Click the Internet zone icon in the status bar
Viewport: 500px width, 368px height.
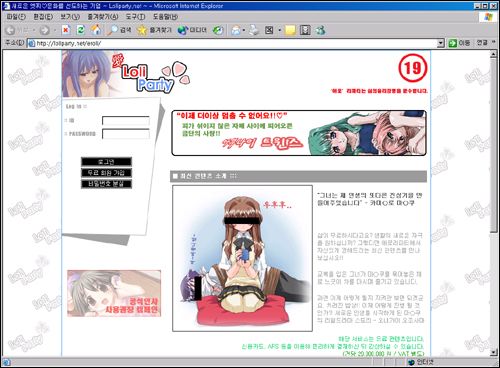click(411, 362)
